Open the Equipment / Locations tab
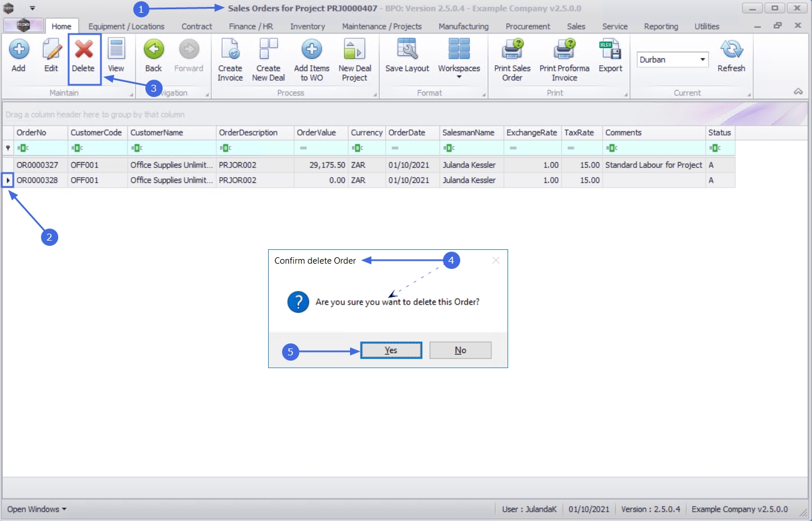Viewport: 812px width, 521px height. coord(126,27)
